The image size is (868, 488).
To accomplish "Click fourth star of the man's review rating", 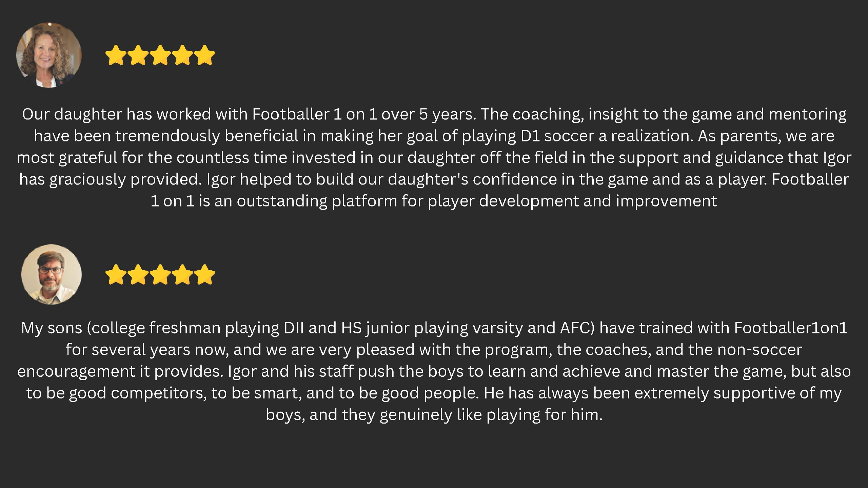I will click(x=182, y=274).
